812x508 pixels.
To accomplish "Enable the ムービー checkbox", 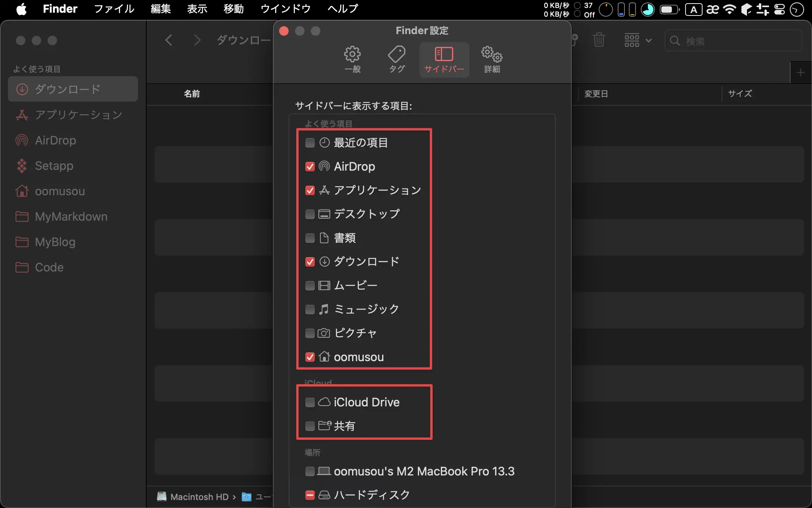I will pyautogui.click(x=310, y=286).
